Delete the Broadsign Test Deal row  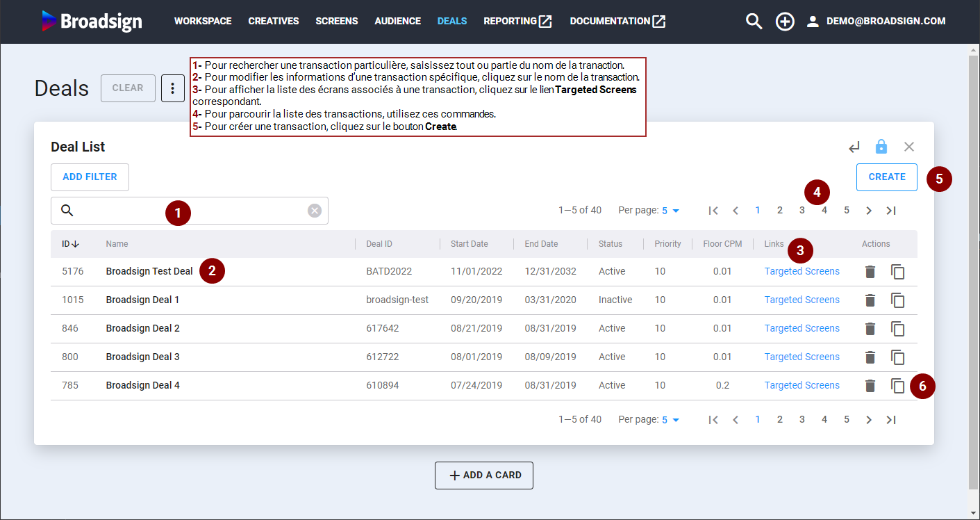(x=870, y=272)
